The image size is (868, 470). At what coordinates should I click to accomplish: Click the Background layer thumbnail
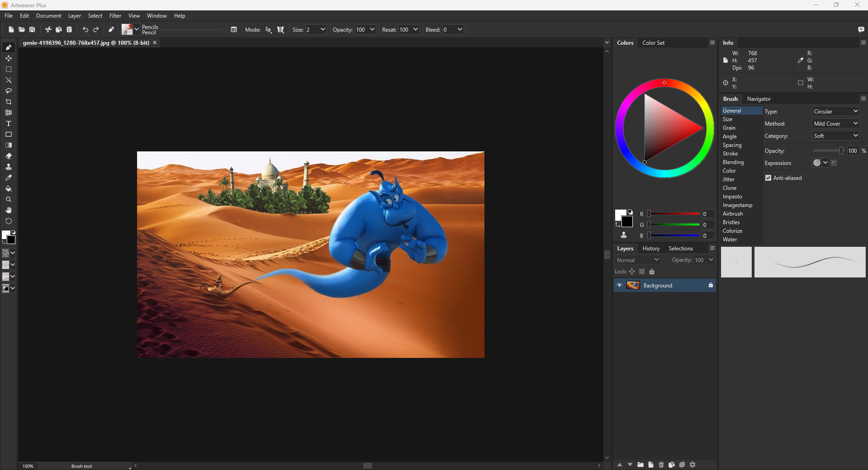[633, 285]
